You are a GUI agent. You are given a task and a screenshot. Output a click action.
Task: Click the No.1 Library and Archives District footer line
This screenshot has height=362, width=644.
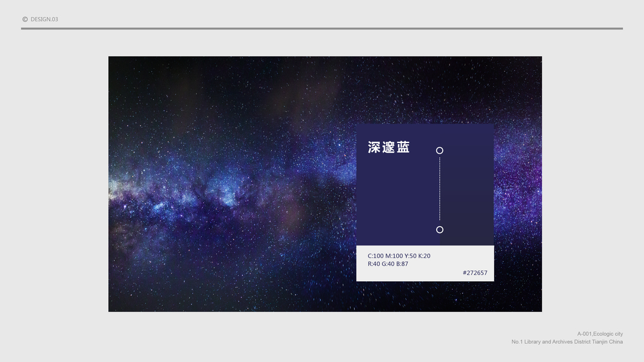tap(567, 341)
